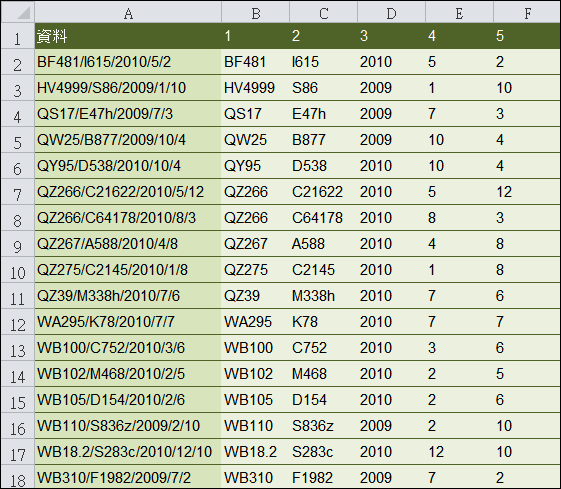Click cell A588 in column C
The height and width of the screenshot is (489, 561).
click(323, 244)
